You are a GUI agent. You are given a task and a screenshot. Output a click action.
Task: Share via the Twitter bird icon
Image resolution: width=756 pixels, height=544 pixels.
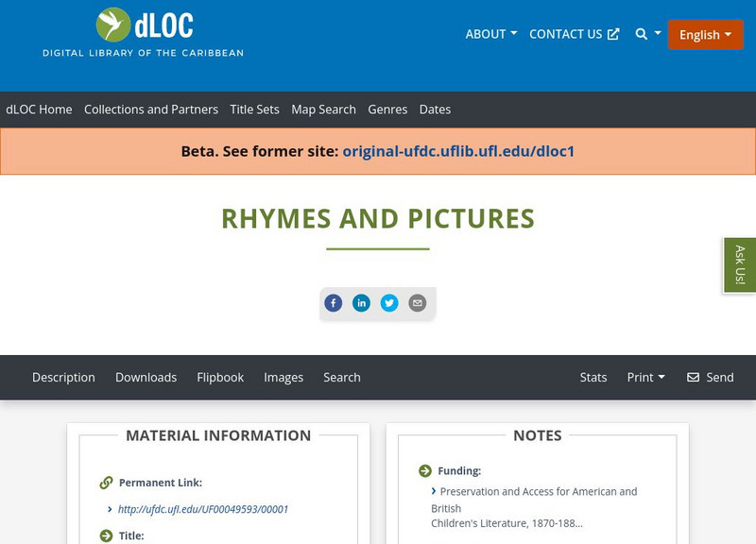[390, 303]
